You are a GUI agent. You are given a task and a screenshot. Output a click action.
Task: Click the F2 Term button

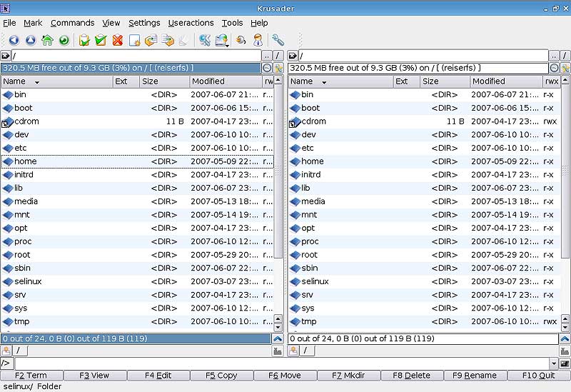[x=31, y=376]
